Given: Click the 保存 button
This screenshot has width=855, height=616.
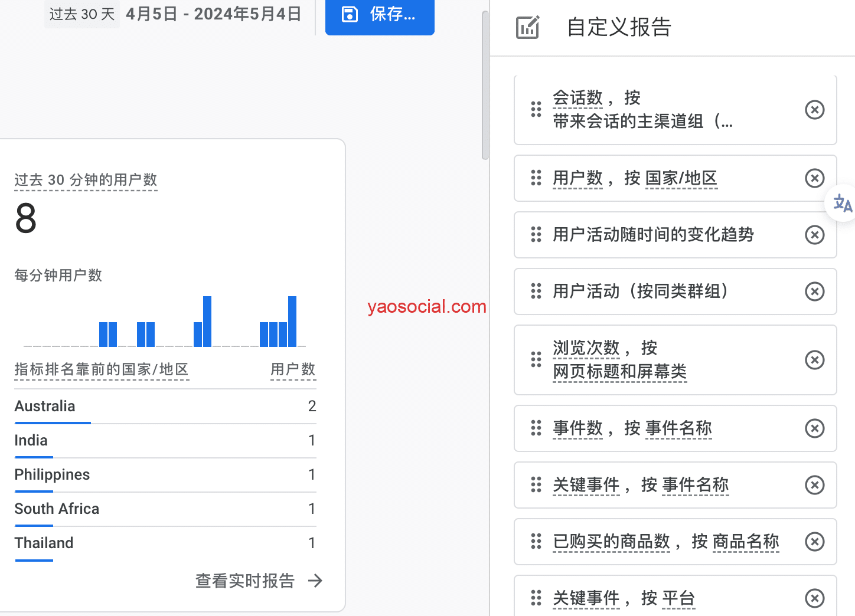Looking at the screenshot, I should click(x=380, y=15).
